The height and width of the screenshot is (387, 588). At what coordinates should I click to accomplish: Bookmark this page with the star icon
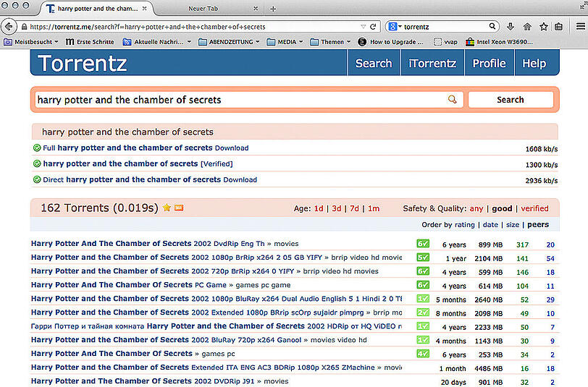tap(543, 27)
